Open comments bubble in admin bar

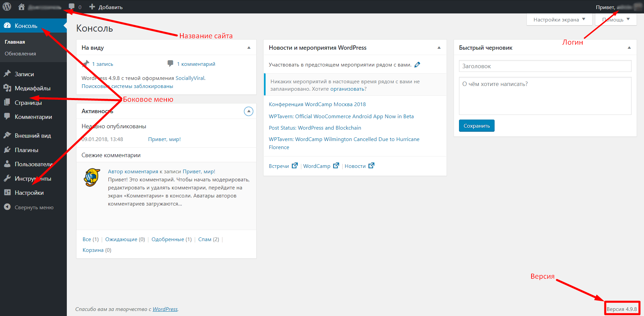pyautogui.click(x=72, y=7)
